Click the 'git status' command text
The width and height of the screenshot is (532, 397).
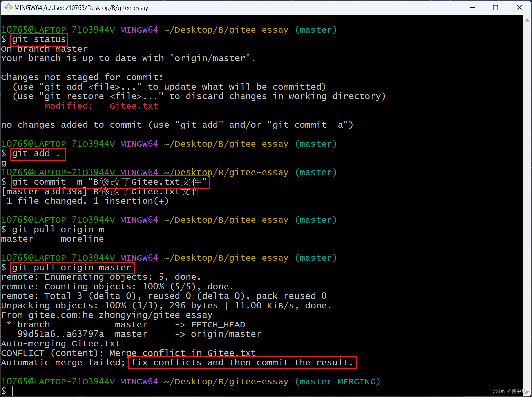(39, 39)
